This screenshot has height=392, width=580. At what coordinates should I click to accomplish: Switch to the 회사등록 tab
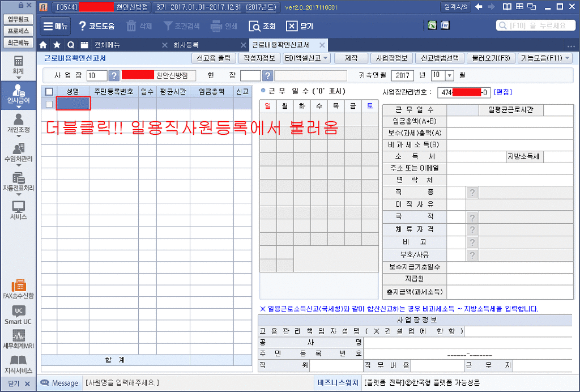[186, 45]
